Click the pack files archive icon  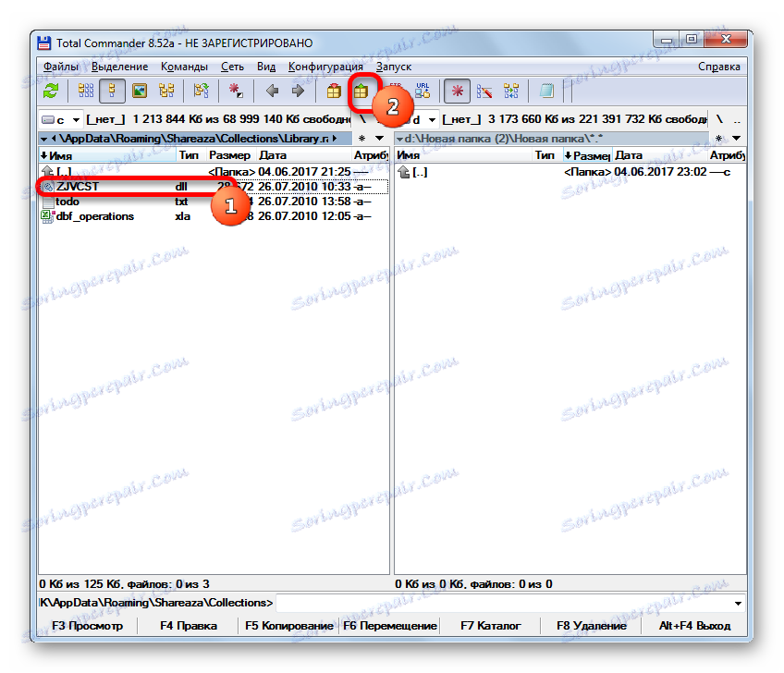pos(334,91)
